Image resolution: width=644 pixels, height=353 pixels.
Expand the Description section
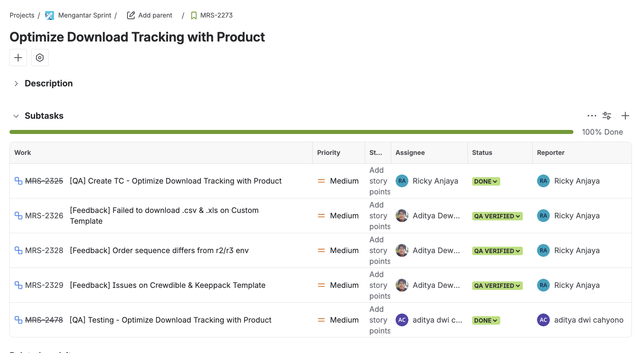click(x=16, y=83)
